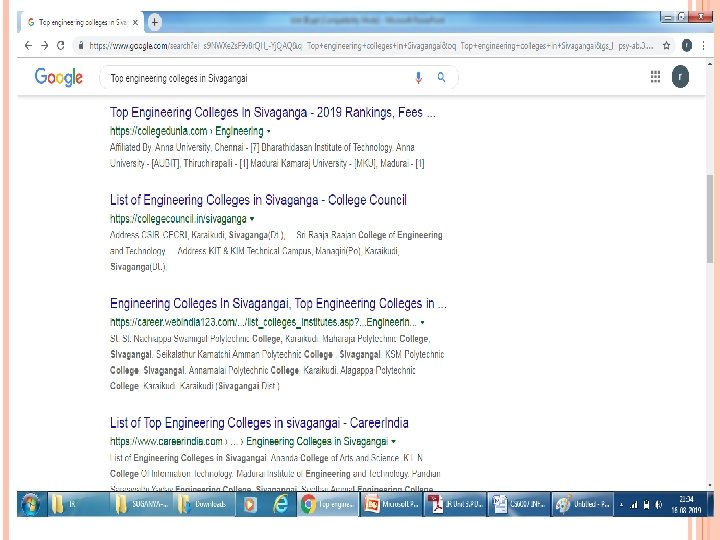The image size is (720, 540).
Task: Switch to Untitled - Paint taskbar item
Action: tap(582, 504)
